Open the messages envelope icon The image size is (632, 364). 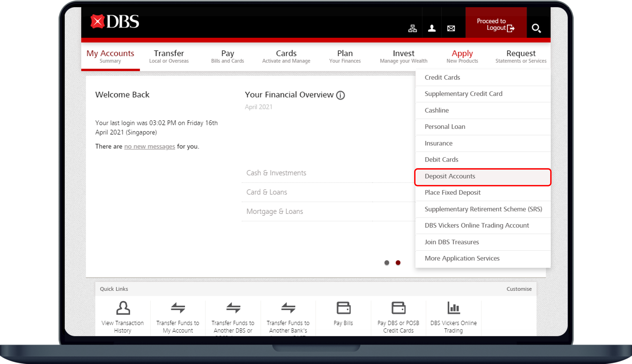tap(451, 29)
